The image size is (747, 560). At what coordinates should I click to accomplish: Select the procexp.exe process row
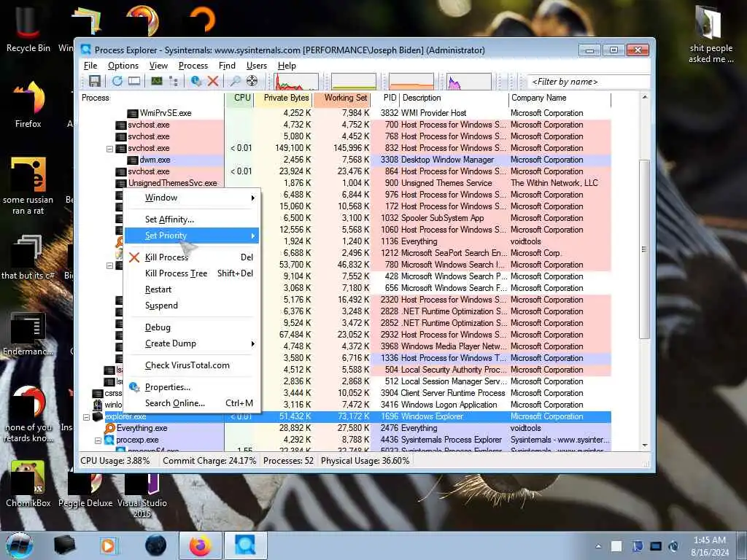(x=345, y=440)
